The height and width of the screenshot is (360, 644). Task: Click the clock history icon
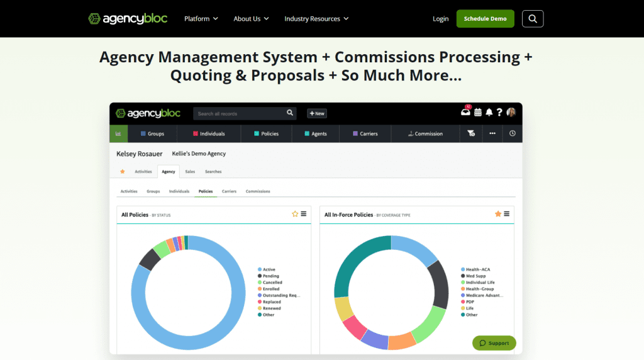[512, 133]
